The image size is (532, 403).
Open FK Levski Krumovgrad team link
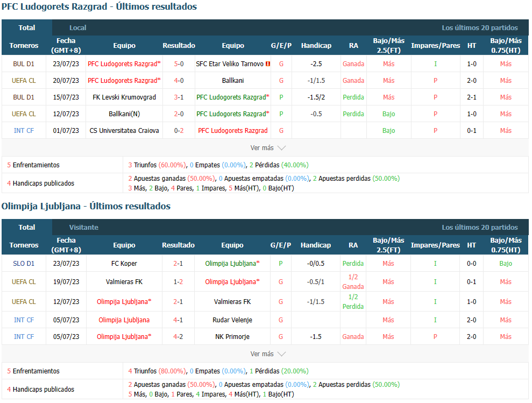(124, 97)
